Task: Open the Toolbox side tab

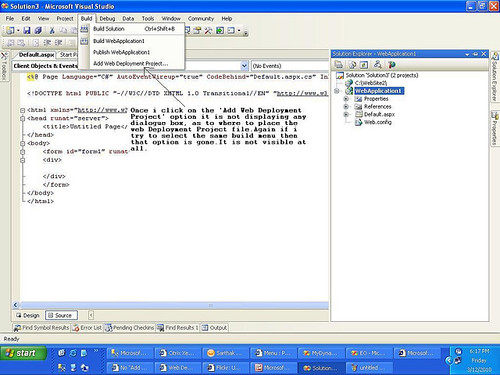Action: pos(4,66)
